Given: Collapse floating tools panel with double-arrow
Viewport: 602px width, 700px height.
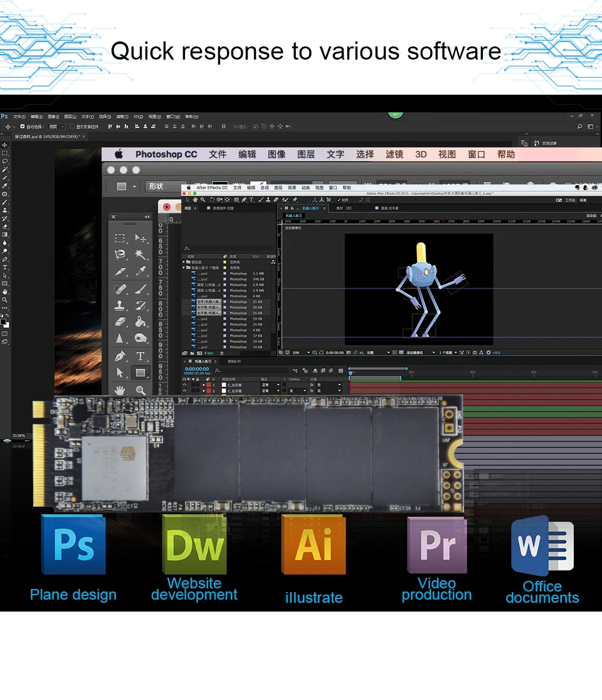Looking at the screenshot, I should point(147,217).
